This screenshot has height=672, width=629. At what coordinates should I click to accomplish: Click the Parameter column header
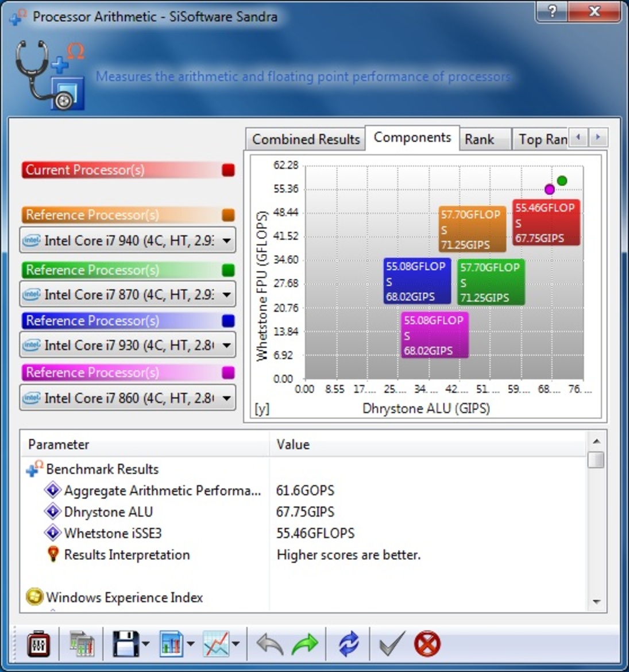coord(145,444)
